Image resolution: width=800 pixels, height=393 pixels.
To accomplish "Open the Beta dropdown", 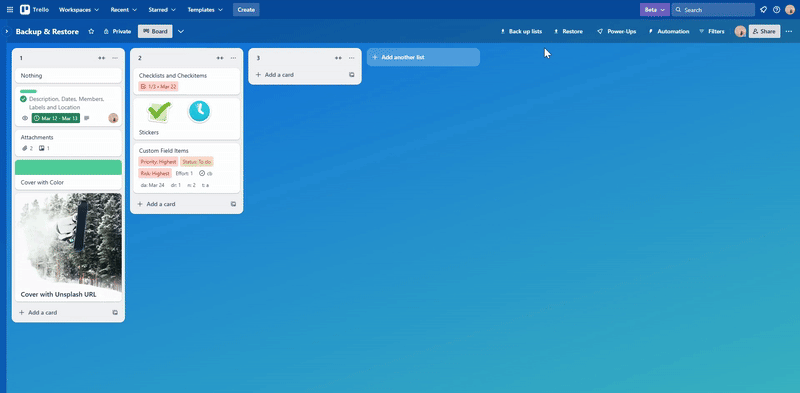I will [655, 10].
